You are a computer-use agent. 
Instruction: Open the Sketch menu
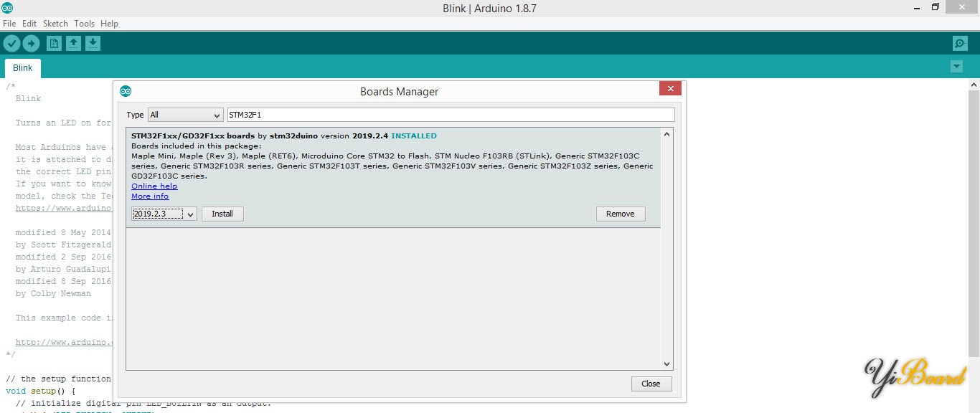(x=55, y=24)
